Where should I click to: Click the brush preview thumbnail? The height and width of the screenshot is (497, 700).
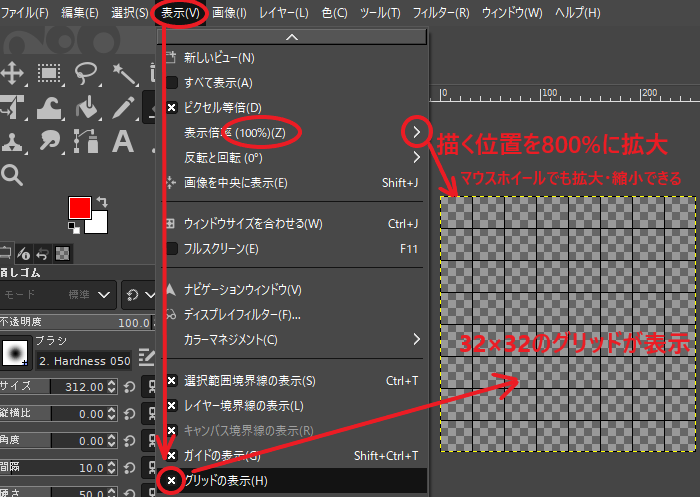click(x=15, y=353)
